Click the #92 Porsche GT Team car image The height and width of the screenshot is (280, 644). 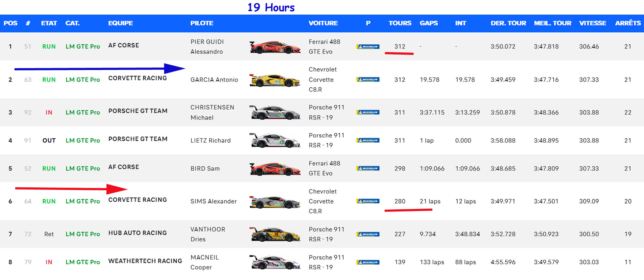click(x=275, y=113)
